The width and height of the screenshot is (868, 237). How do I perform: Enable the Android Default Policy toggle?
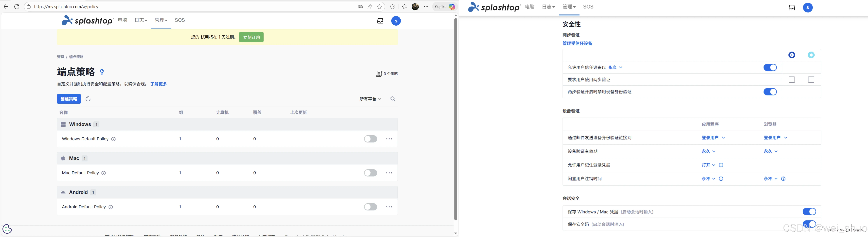(x=370, y=207)
